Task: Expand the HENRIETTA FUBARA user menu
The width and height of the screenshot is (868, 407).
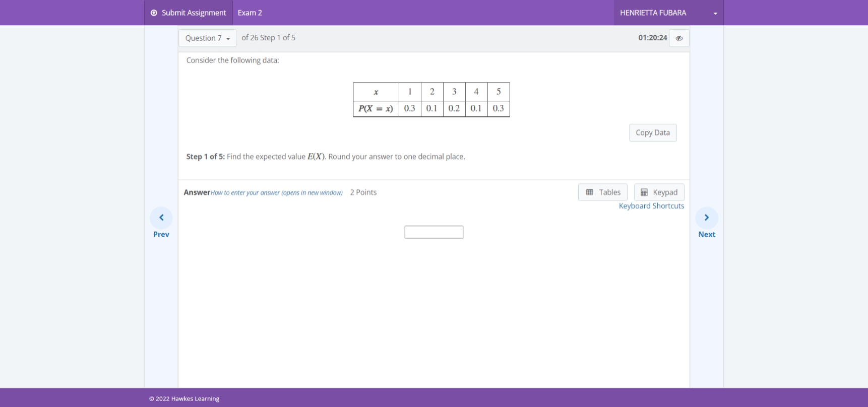Action: point(668,13)
